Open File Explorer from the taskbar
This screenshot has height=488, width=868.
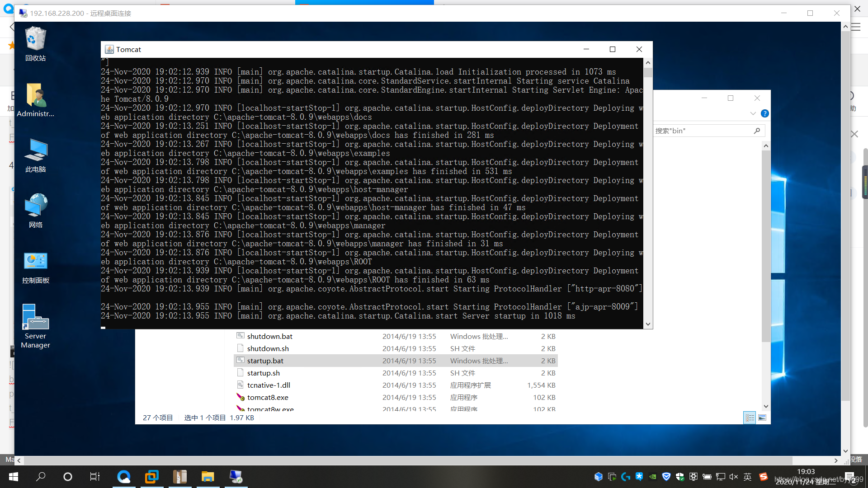[208, 477]
